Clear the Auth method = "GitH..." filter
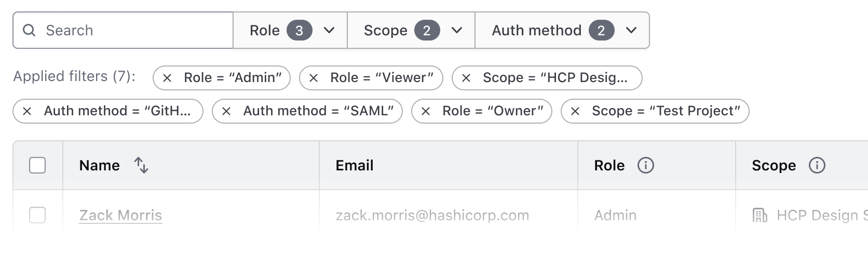Viewport: 868px width, 267px height. coord(27,111)
